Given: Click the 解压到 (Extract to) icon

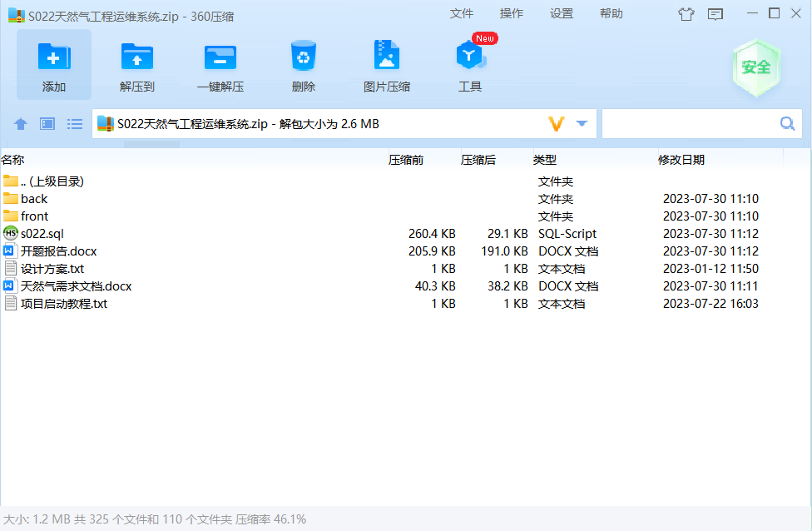Looking at the screenshot, I should pos(136,57).
